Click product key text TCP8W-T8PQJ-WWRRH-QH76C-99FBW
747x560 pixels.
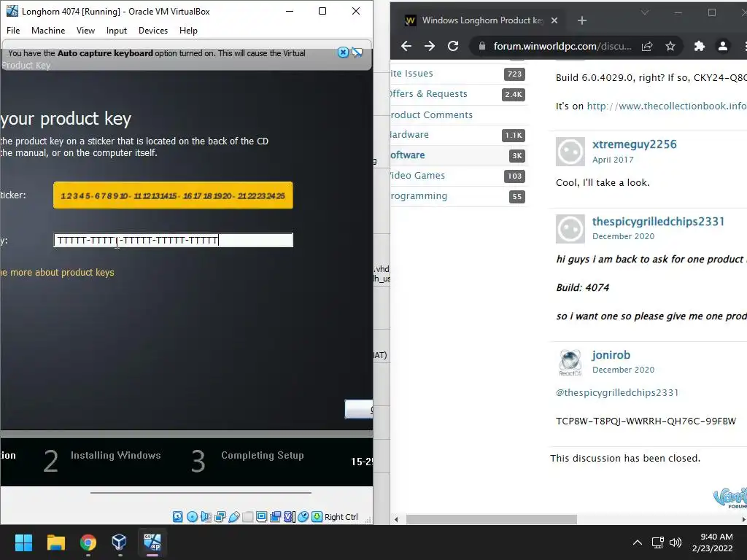pyautogui.click(x=646, y=421)
